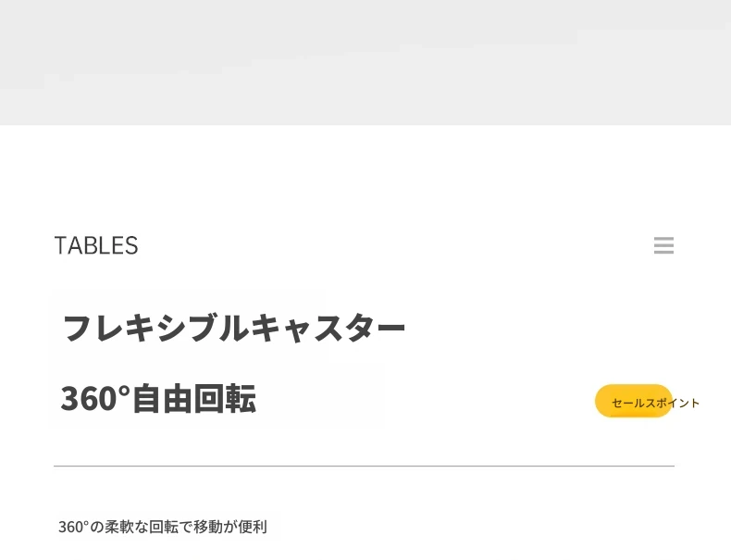Click the horizontal divider line below the headings
Viewport: 731px width, 560px height.
click(364, 466)
